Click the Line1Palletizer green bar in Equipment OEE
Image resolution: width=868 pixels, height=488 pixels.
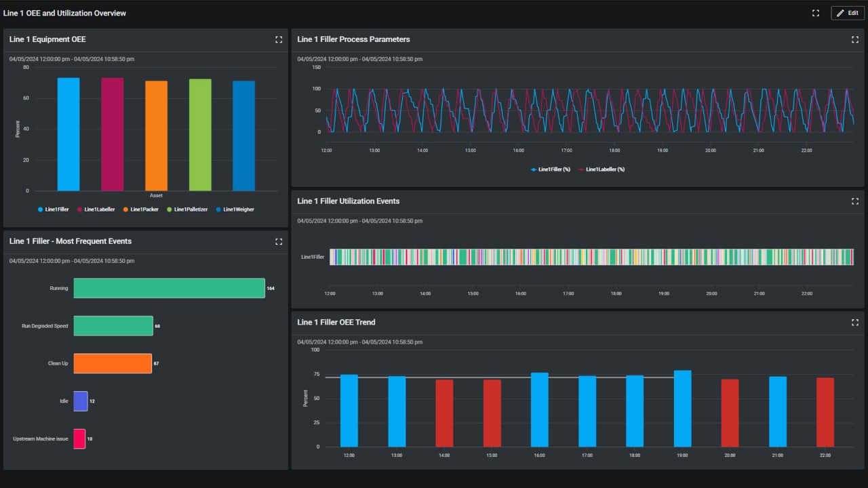pyautogui.click(x=200, y=135)
